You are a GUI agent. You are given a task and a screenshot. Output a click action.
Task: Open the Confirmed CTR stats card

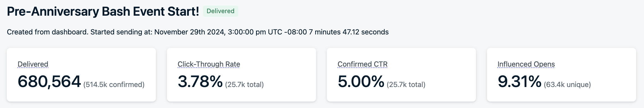point(401,75)
